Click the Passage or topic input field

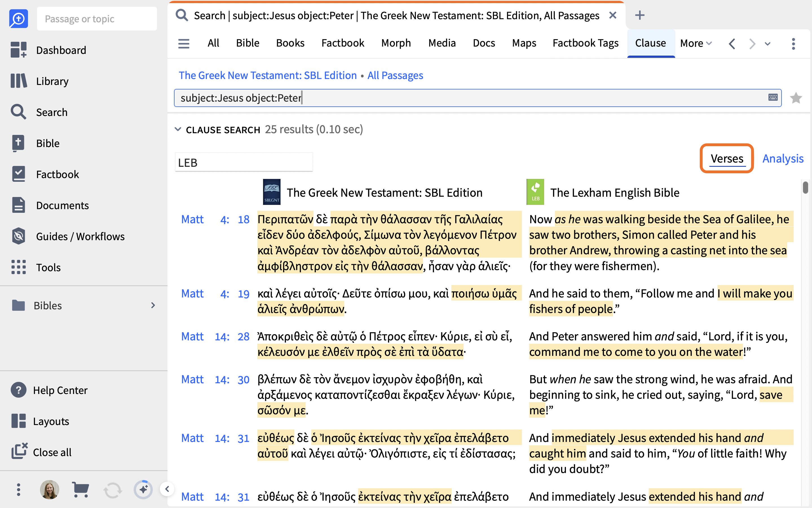click(97, 18)
